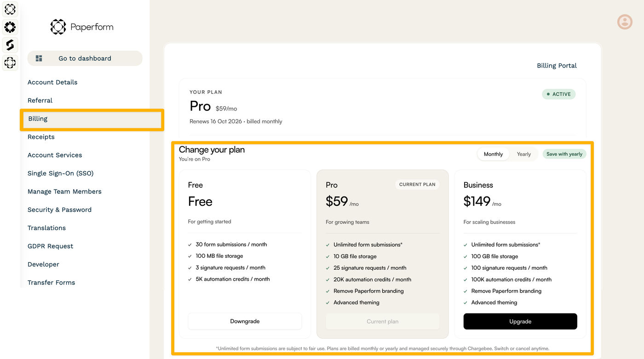Click the For growing teams tagline

coord(347,222)
